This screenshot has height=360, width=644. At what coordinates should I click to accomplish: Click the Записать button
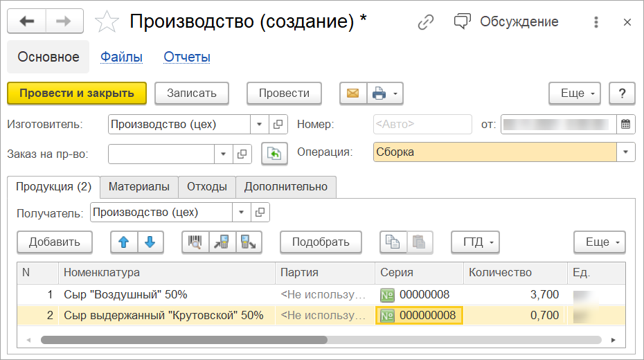[x=191, y=93]
